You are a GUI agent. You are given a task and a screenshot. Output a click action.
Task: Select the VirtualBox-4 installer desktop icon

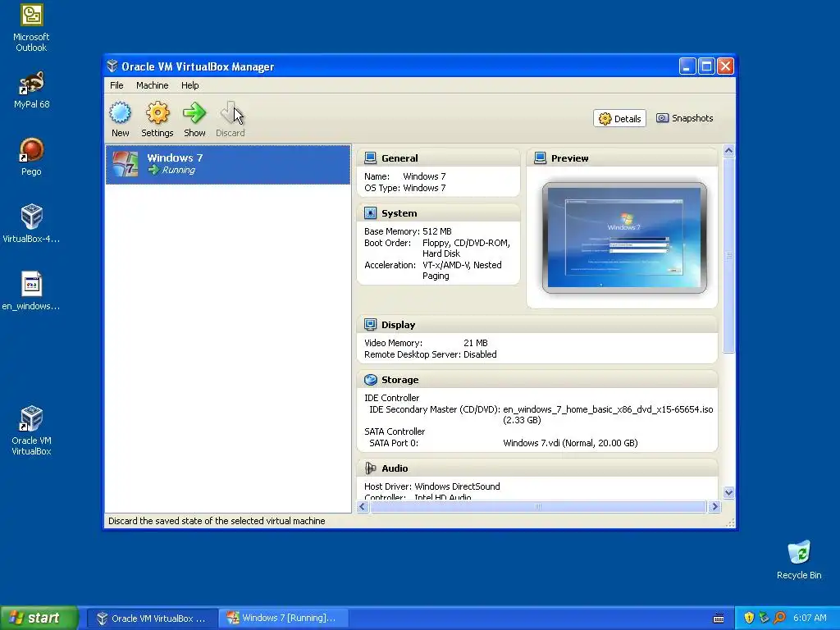(x=32, y=217)
